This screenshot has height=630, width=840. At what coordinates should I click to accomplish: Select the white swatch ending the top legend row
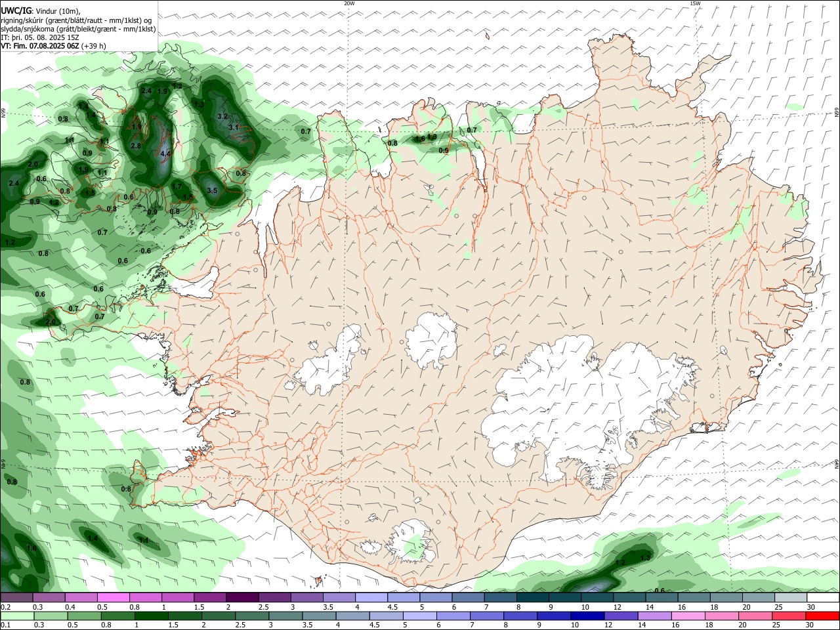click(x=823, y=598)
